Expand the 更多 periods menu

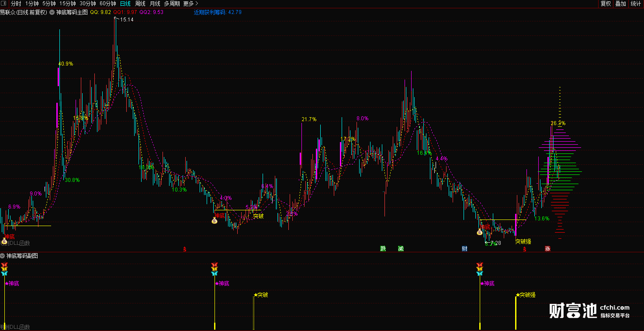click(x=190, y=3)
